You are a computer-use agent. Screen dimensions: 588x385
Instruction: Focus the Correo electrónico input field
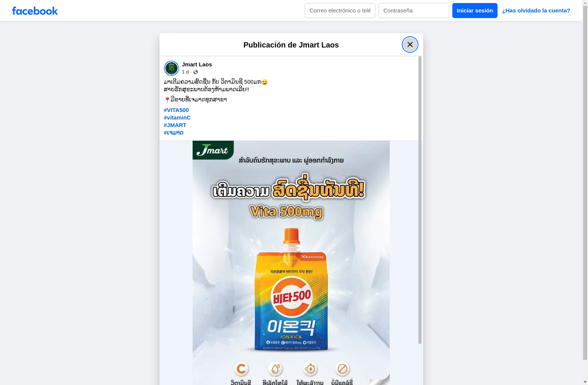click(340, 11)
